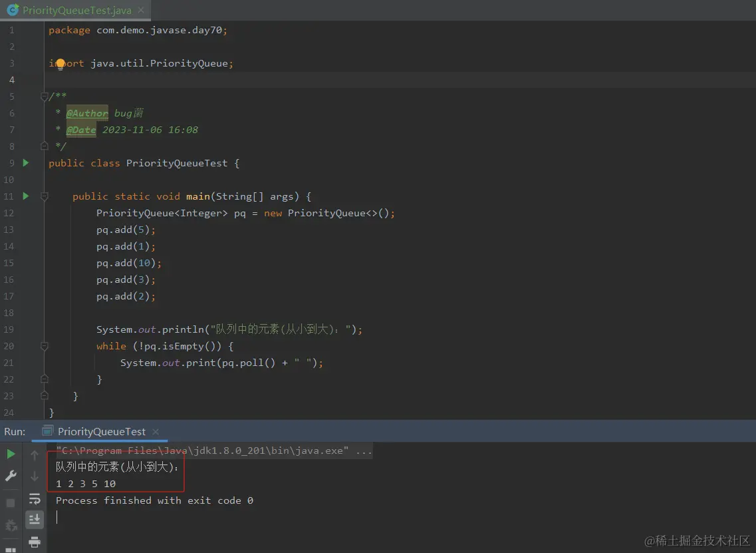Select the PriorityQueueTest.java editor tab
Viewport: 756px width, 553px height.
[76, 10]
